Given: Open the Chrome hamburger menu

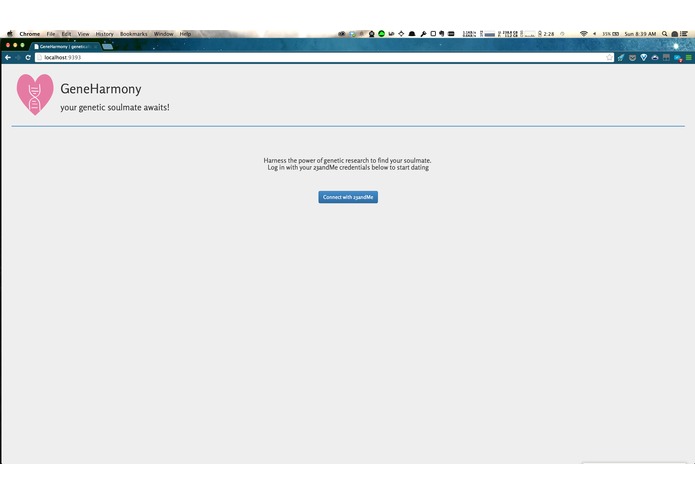Looking at the screenshot, I should pos(688,57).
